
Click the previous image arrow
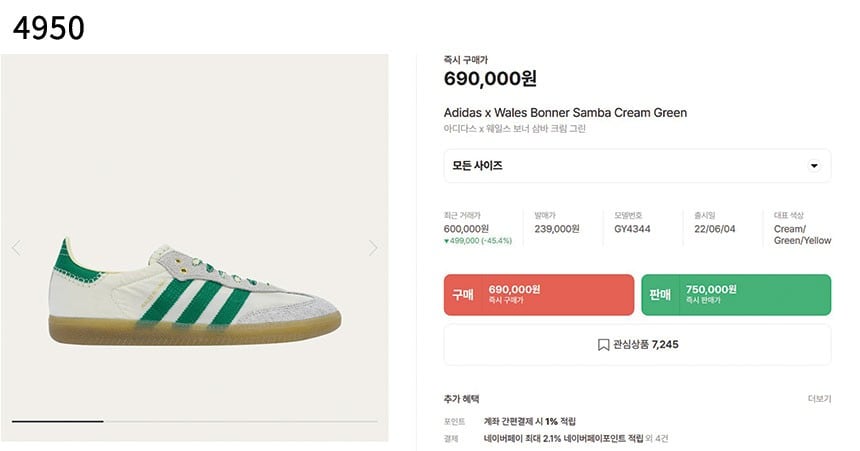(x=16, y=248)
